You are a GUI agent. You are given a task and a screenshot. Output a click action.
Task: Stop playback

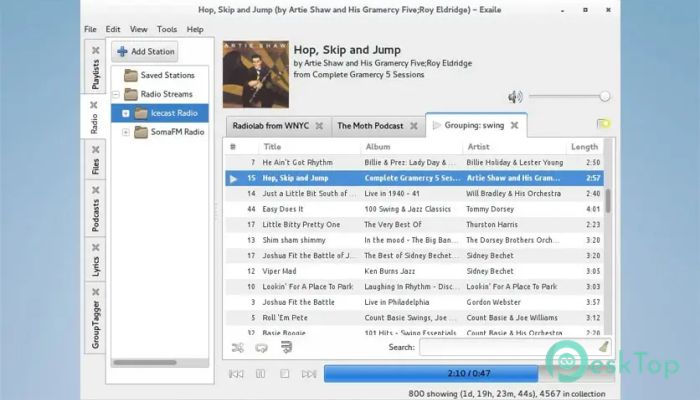pyautogui.click(x=284, y=374)
